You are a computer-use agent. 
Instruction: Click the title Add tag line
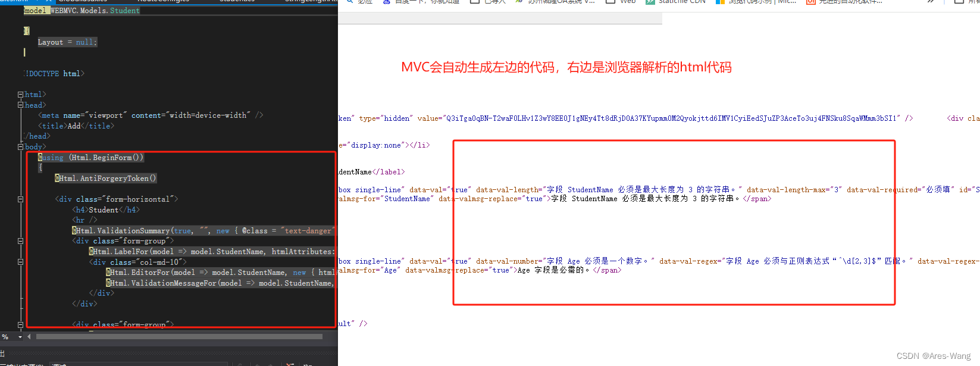(x=76, y=126)
